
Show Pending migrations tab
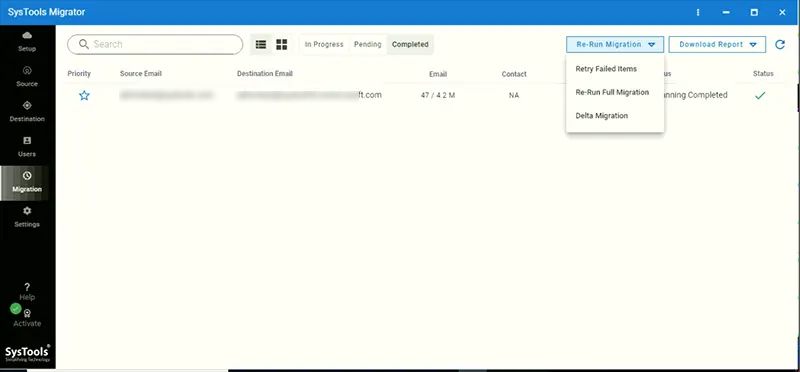(x=367, y=44)
